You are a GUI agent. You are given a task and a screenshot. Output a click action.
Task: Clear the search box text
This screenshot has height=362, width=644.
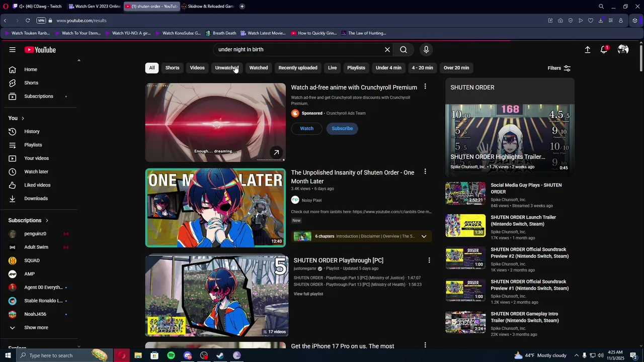point(387,50)
